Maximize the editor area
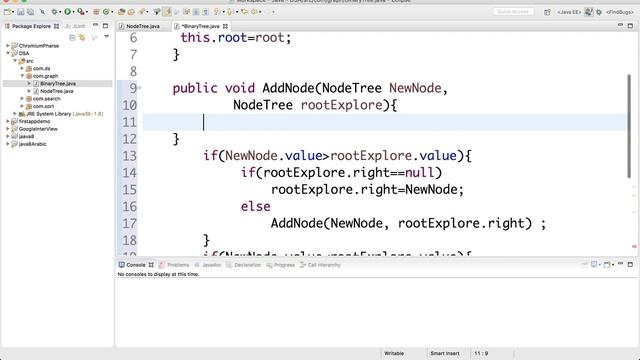This screenshot has height=360, width=640. (x=630, y=25)
